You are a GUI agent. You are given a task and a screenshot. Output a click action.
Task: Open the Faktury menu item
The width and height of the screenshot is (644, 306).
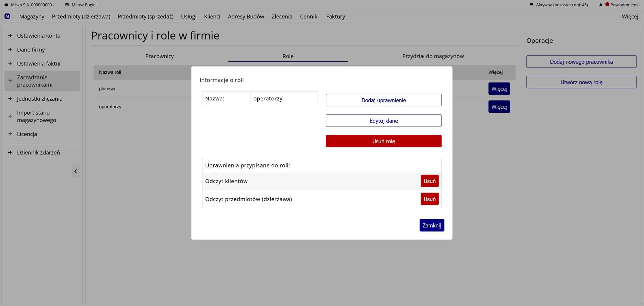[335, 16]
